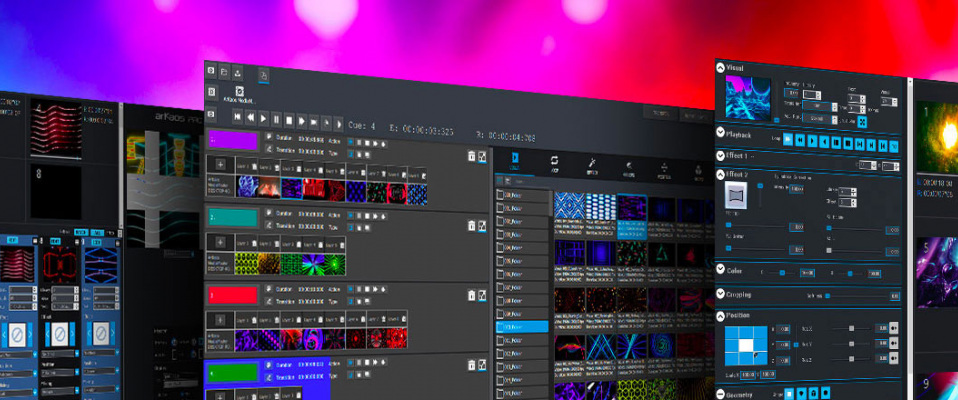Viewport: 958px width, 400px height.
Task: Click the Effect 2 preview icon
Action: 736,196
